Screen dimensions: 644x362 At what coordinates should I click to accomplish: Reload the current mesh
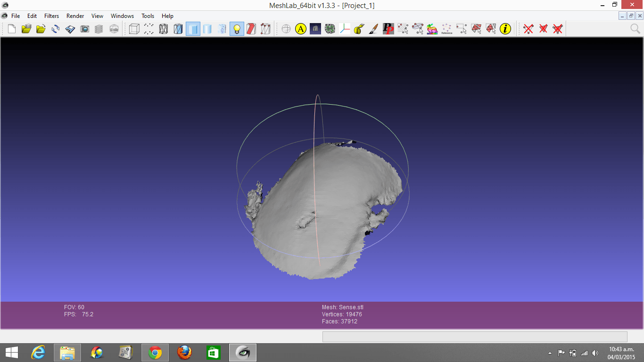point(56,29)
